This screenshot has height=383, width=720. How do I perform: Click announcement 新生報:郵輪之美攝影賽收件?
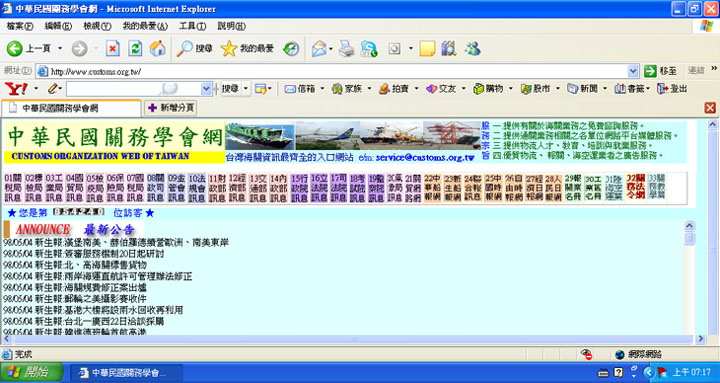point(91,299)
